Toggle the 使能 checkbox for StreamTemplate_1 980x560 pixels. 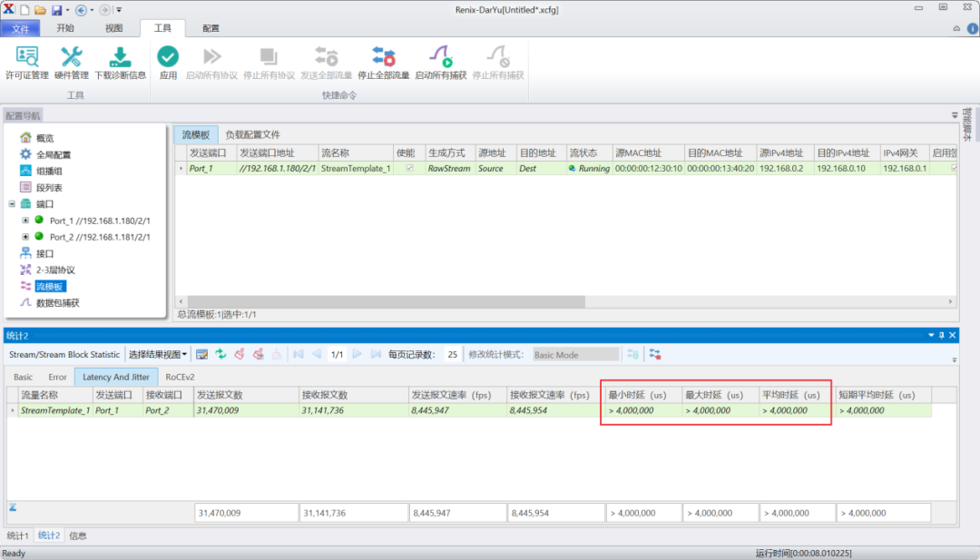(x=409, y=169)
